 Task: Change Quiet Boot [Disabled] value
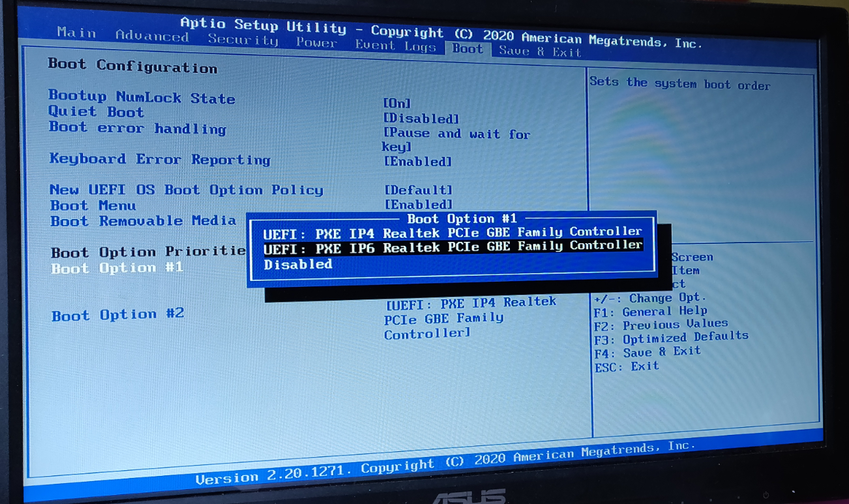(x=421, y=119)
